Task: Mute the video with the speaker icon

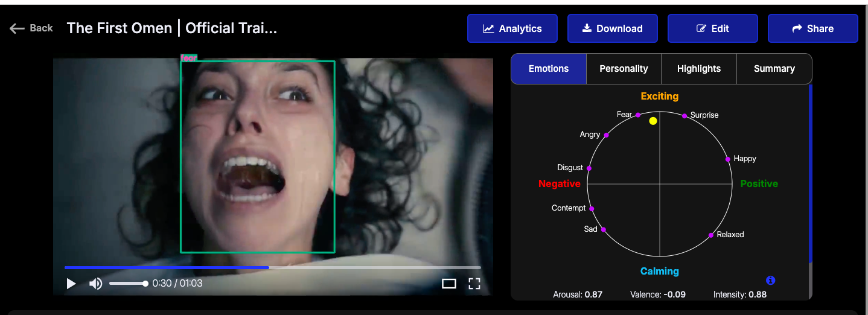Action: click(95, 284)
